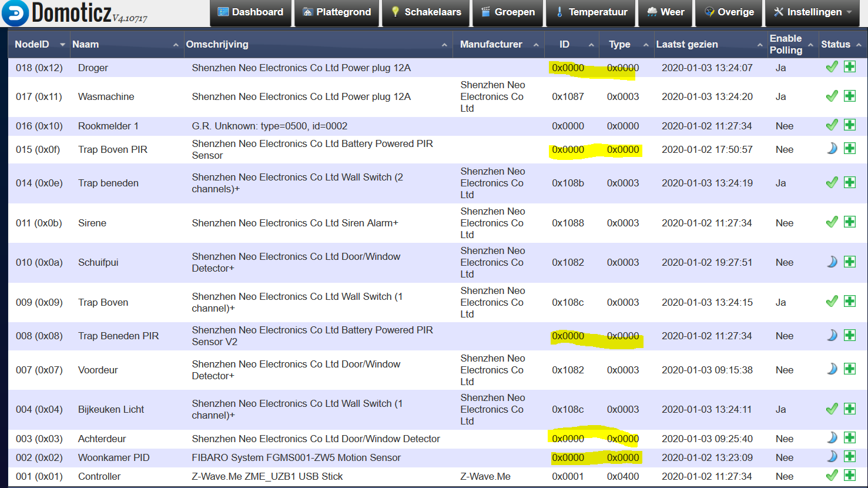The height and width of the screenshot is (488, 868).
Task: Click green plus icon for Trap Boven PIR
Action: (x=850, y=148)
